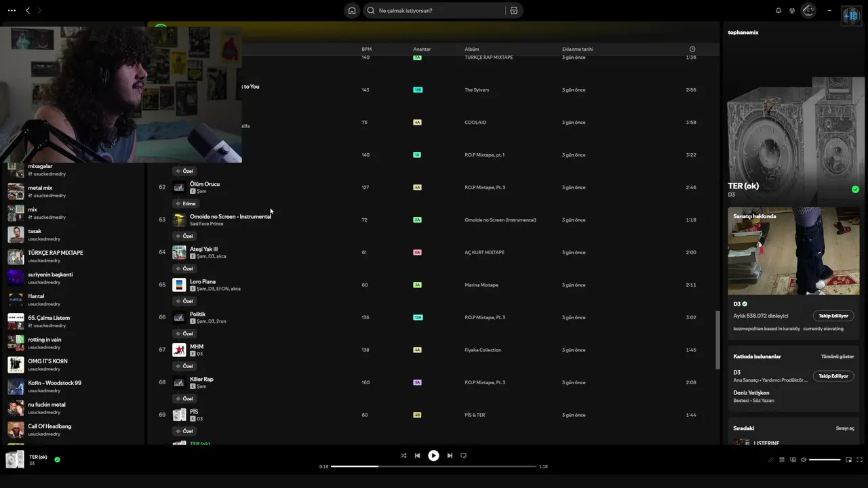Click the lyrics microphone icon
This screenshot has width=868, height=488.
tap(771, 460)
